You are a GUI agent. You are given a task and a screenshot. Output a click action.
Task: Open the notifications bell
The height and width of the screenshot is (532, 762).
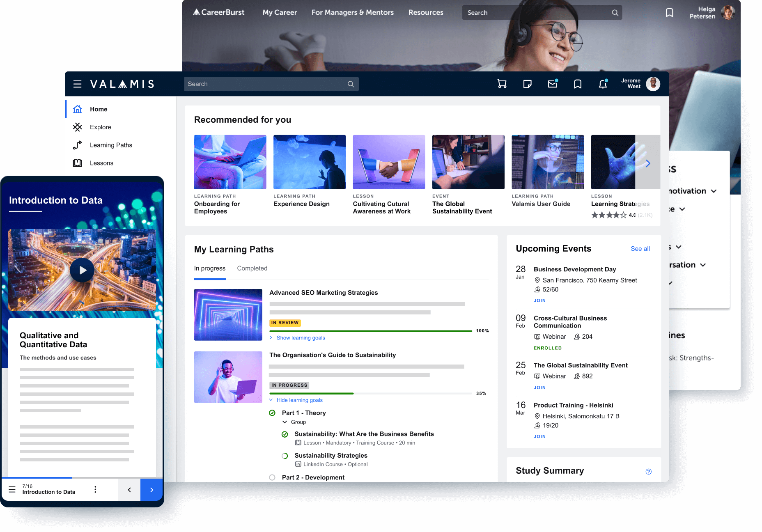coord(603,84)
